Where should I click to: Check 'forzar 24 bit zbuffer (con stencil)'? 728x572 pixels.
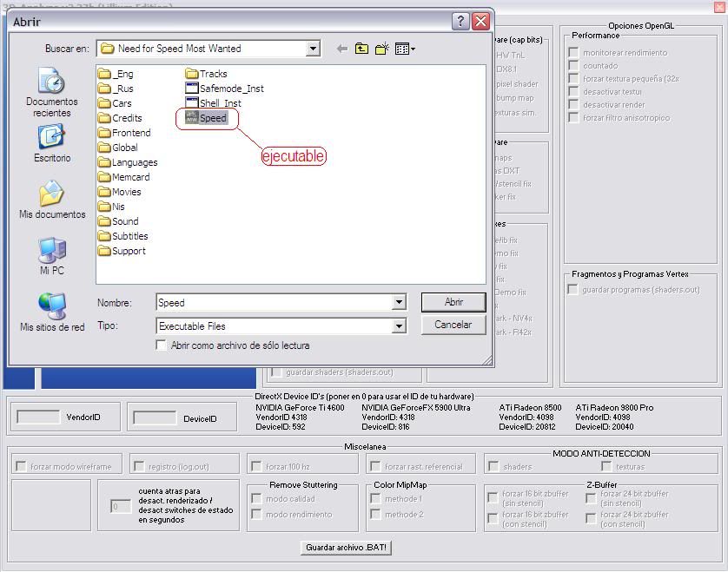pos(591,518)
